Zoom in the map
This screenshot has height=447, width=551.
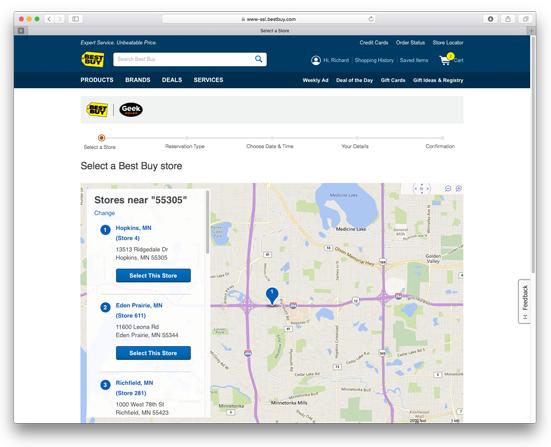coord(459,189)
